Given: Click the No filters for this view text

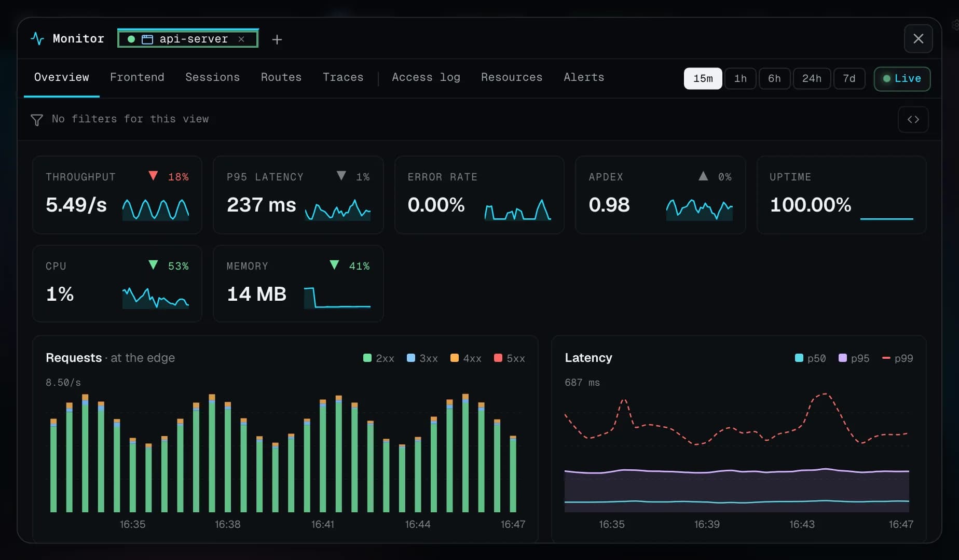Looking at the screenshot, I should (130, 119).
